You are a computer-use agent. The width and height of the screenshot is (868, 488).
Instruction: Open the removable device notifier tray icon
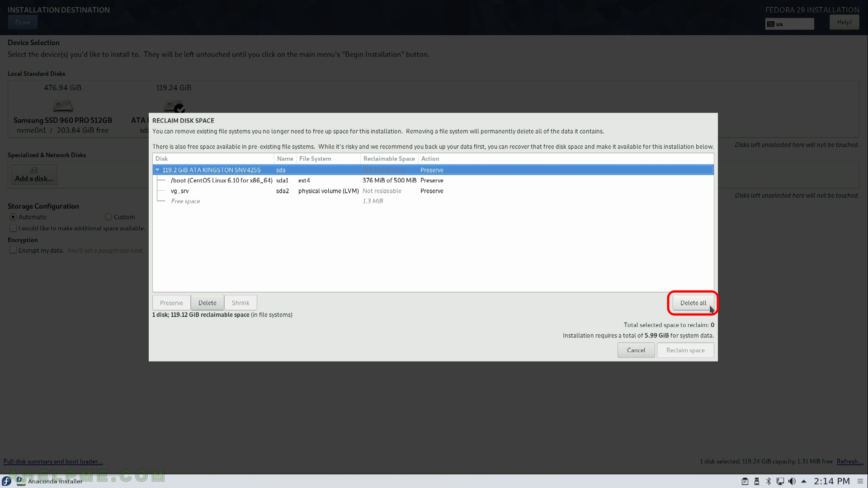click(757, 481)
